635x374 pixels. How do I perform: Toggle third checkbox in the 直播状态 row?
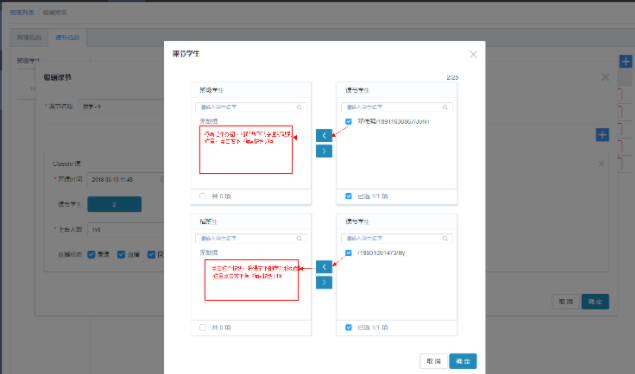pyautogui.click(x=151, y=255)
